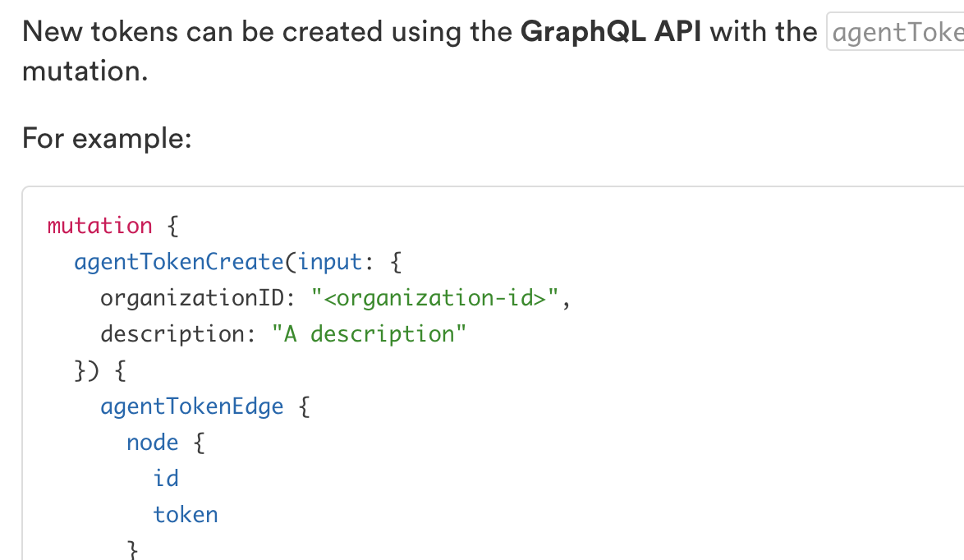
Task: Click the last closing brace below token
Action: coord(132,549)
